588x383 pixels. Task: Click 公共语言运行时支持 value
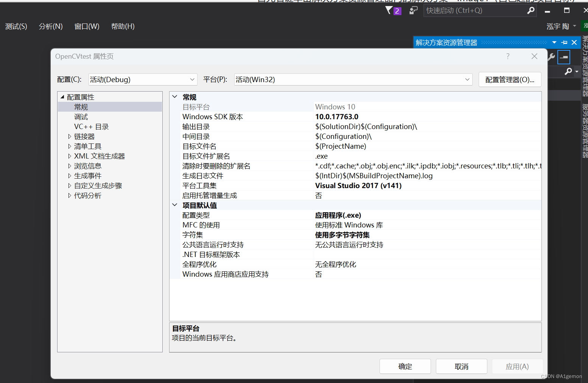click(428, 244)
